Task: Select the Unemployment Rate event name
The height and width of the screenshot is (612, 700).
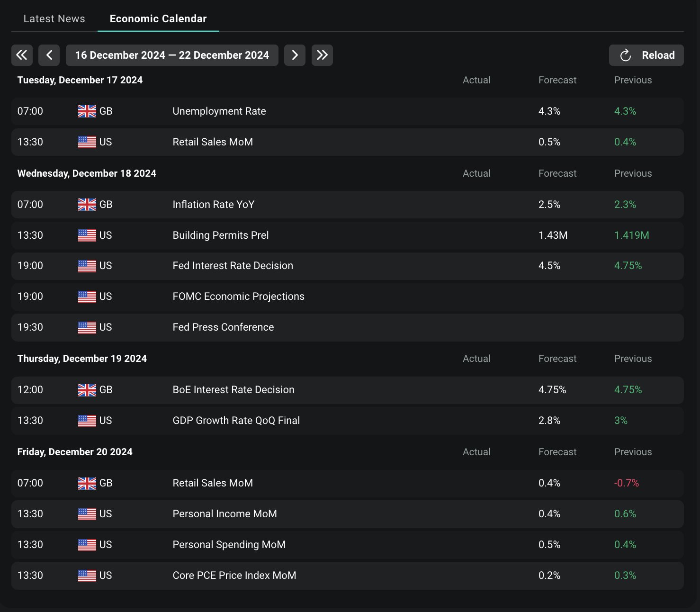Action: coord(219,111)
